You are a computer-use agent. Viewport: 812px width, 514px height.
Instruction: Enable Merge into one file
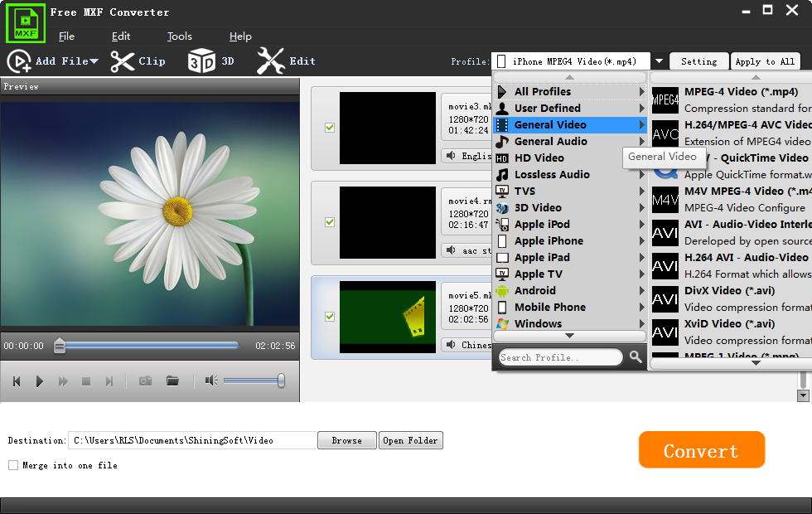point(13,465)
